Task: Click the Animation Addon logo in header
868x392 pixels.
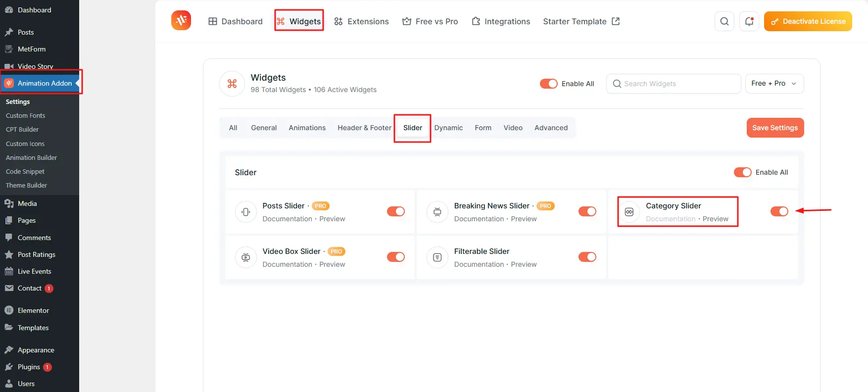Action: [x=181, y=20]
